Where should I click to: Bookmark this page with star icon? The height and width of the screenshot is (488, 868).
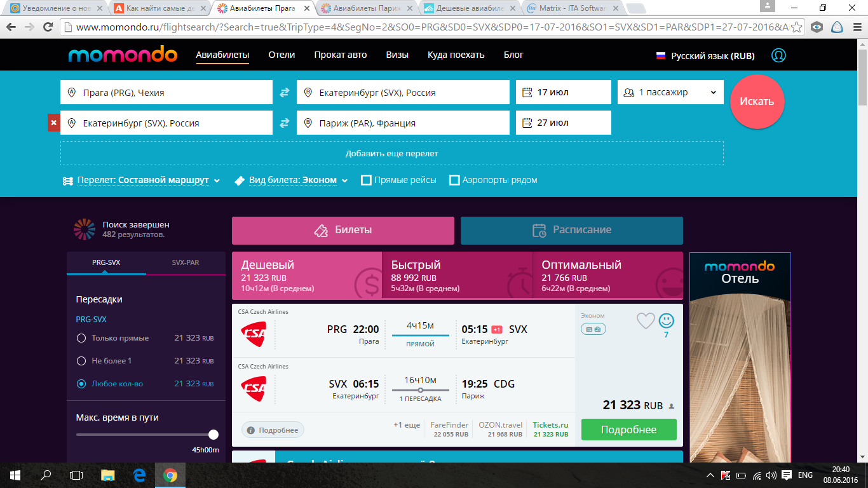click(797, 27)
